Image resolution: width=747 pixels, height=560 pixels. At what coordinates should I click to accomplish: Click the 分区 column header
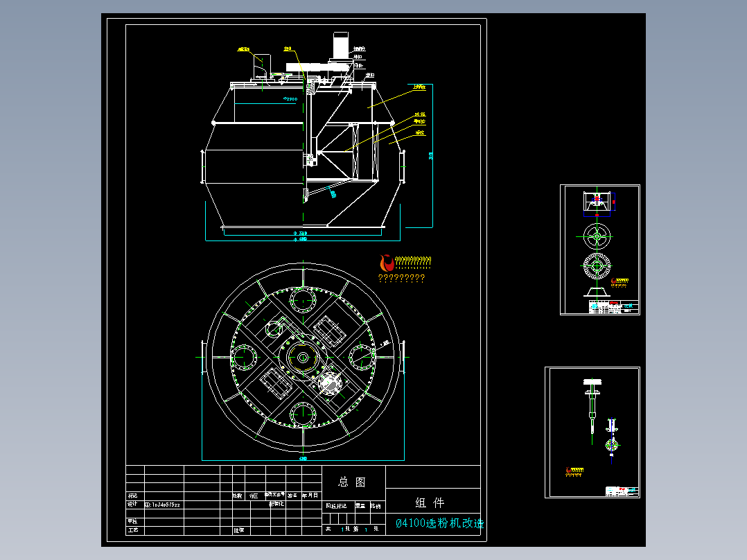click(254, 496)
